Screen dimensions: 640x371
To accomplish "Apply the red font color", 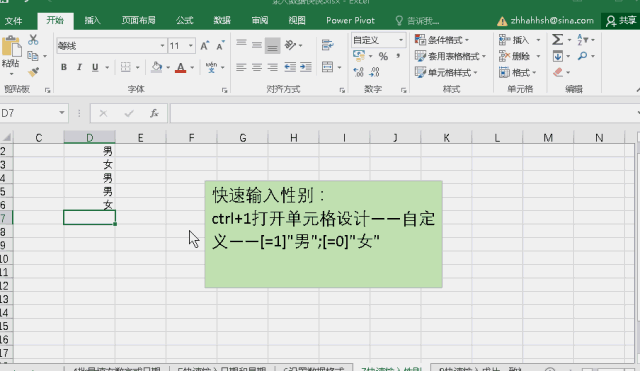I will point(180,67).
